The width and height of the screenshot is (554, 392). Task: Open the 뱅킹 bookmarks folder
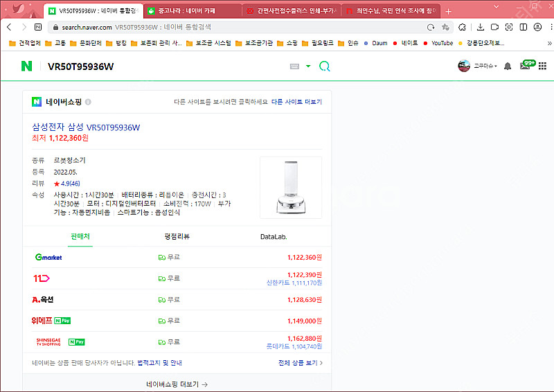(116, 43)
